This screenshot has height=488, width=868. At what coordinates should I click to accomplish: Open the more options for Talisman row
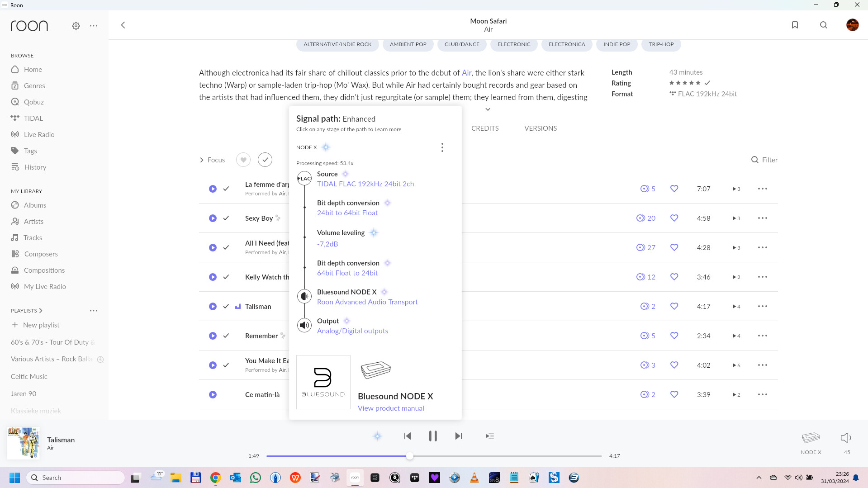pos(762,306)
